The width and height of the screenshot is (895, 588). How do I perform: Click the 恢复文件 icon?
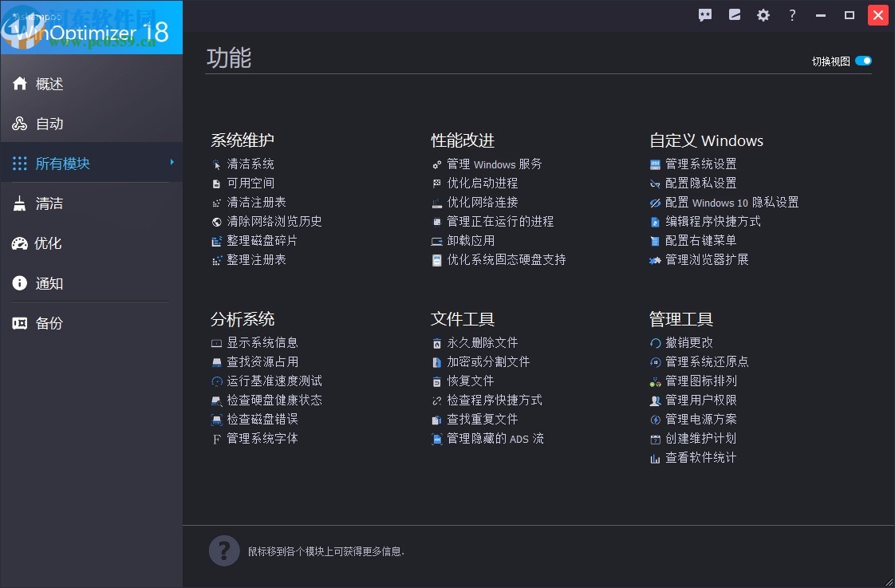click(436, 381)
